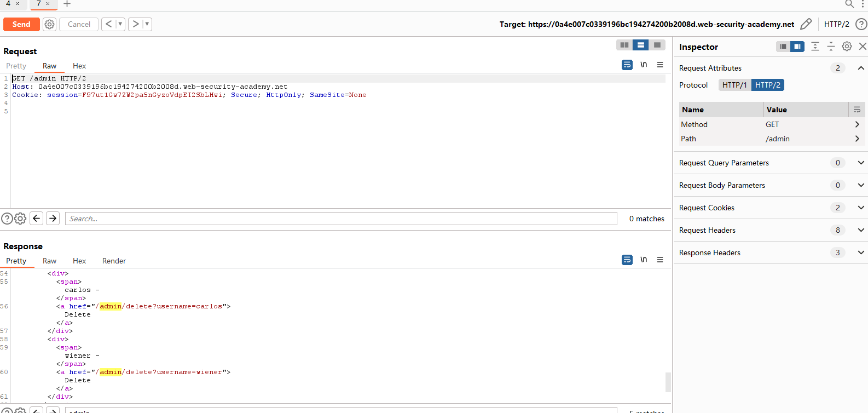This screenshot has height=413, width=868.
Task: Switch protocol to HTTP/1
Action: pyautogui.click(x=734, y=85)
